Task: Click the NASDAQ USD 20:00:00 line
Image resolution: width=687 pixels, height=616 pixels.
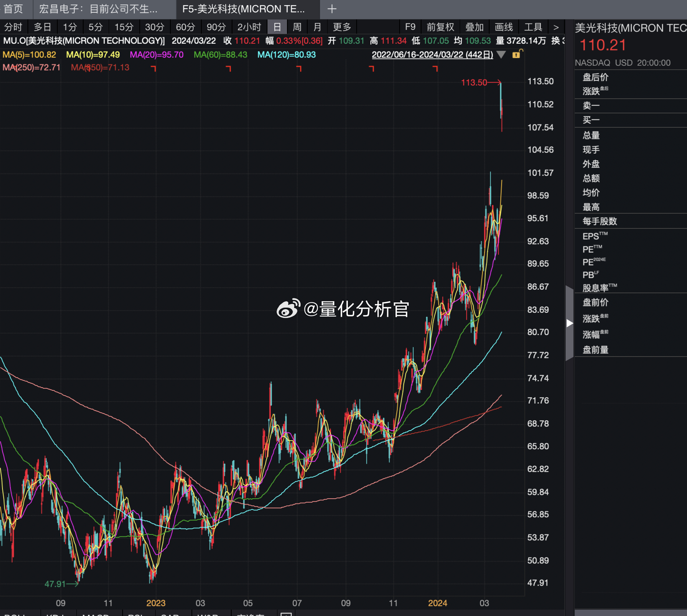Action: 623,62
